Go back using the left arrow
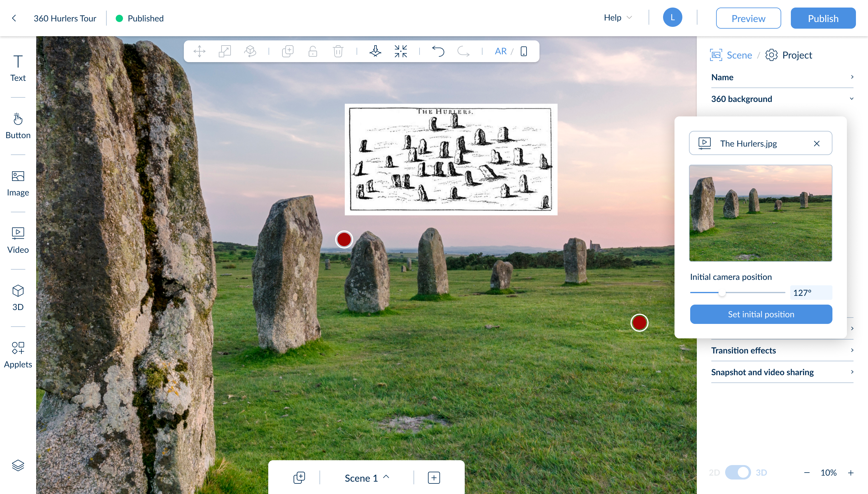 14,18
